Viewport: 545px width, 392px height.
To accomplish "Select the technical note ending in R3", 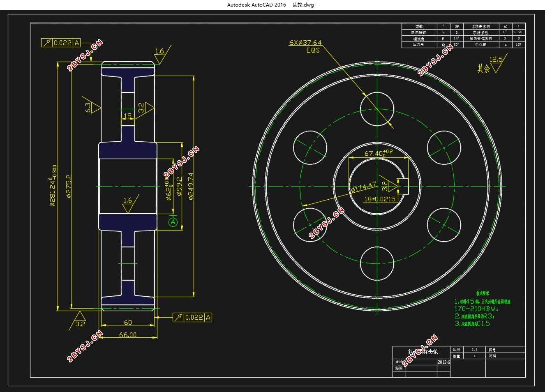I will (474, 316).
